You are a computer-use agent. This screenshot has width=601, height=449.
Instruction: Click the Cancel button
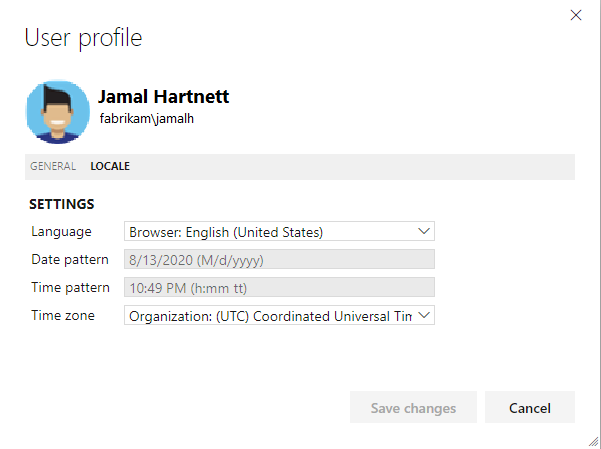point(530,408)
